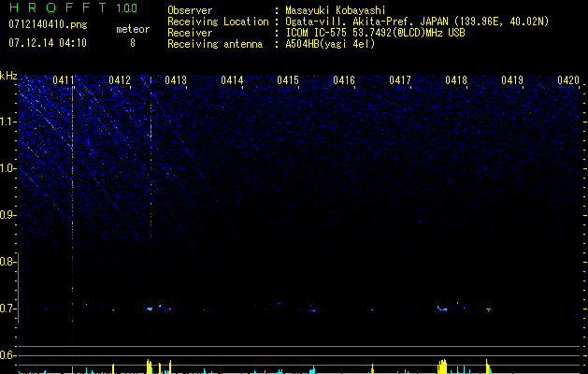Screen dimensions: 588x374
Task: Click the Ogata-vill. Akita-Pref. JAPAN location text
Action: tap(417, 22)
